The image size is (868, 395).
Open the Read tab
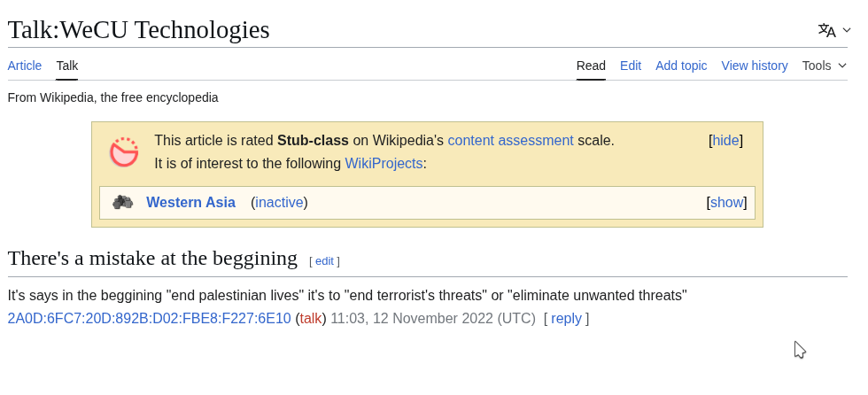[x=591, y=66]
